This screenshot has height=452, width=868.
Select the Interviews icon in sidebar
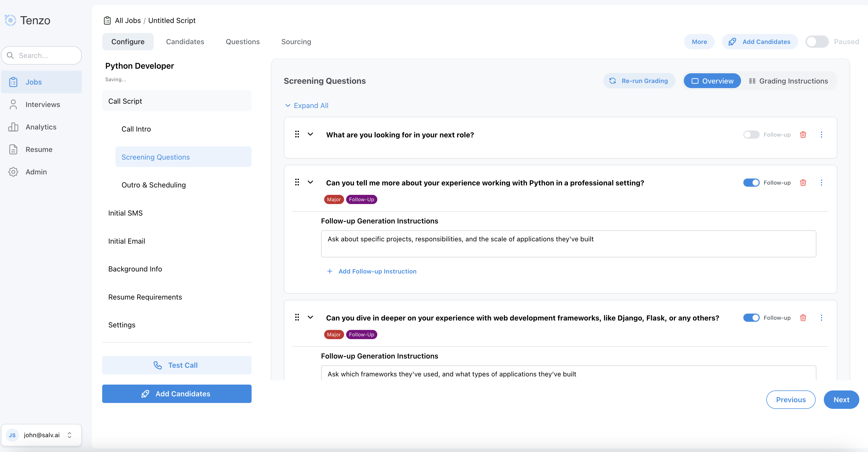(13, 104)
